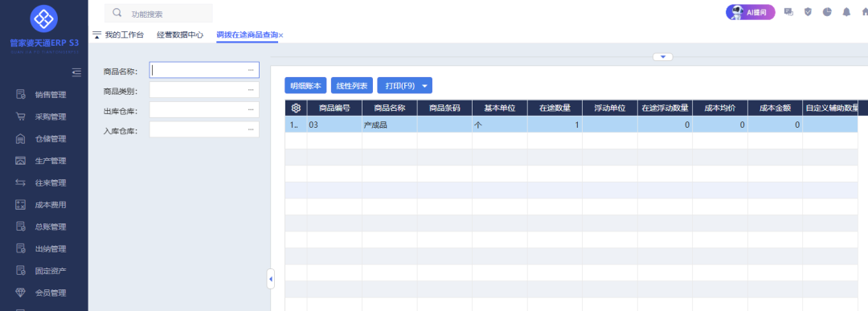Image resolution: width=868 pixels, height=311 pixels.
Task: Open 总账管理 module in sidebar
Action: point(43,227)
